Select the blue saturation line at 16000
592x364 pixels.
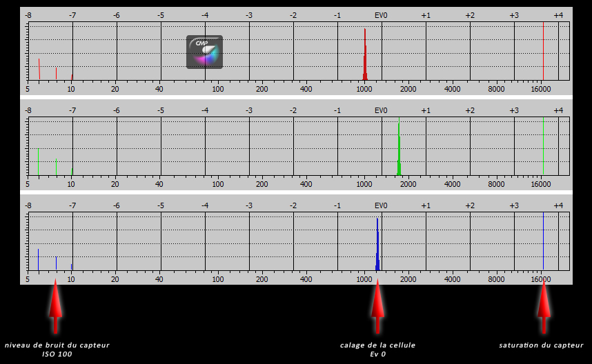pyautogui.click(x=543, y=241)
